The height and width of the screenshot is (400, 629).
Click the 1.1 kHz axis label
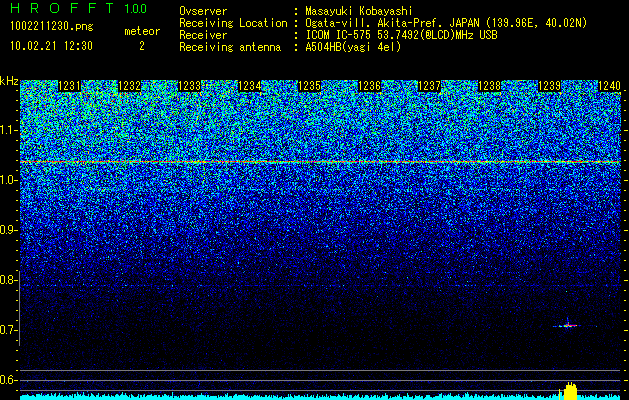[x=9, y=130]
